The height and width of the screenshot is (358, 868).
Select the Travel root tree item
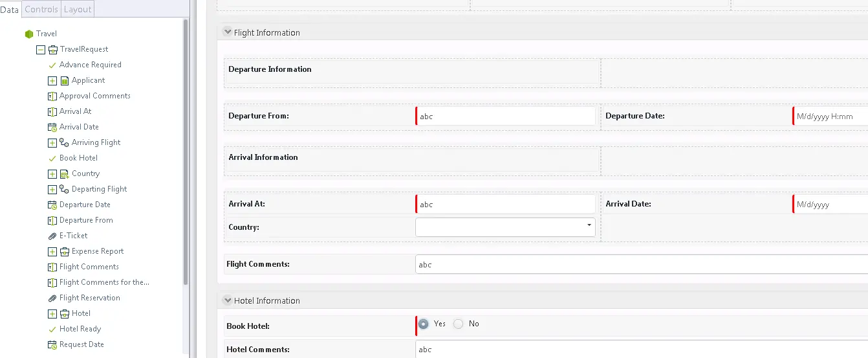[x=47, y=34]
